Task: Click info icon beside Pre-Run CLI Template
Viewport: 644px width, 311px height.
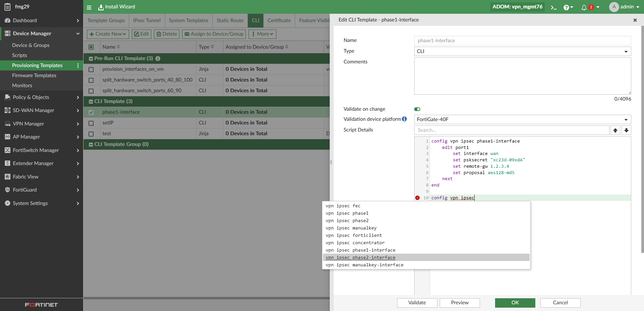Action: pos(158,58)
